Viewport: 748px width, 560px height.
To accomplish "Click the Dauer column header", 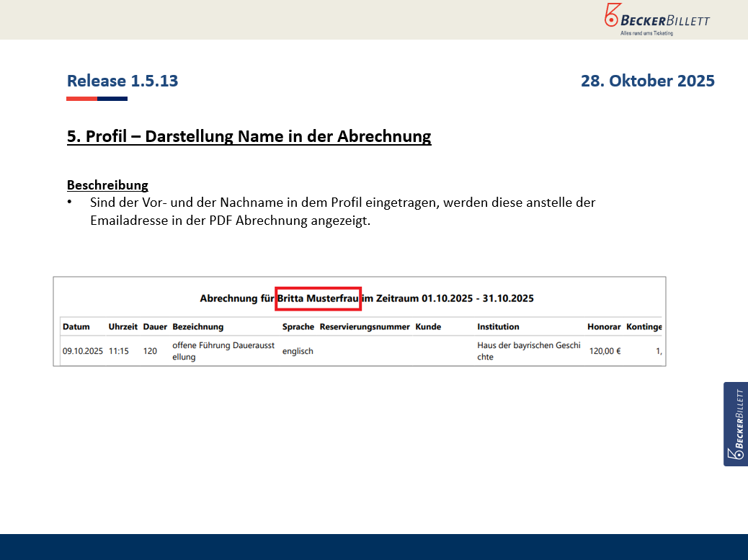I will 155,326.
